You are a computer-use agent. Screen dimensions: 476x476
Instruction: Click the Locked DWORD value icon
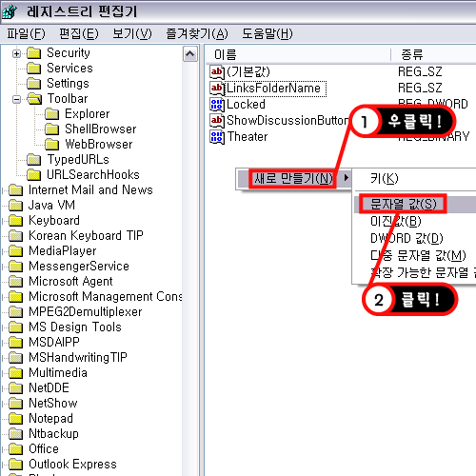coord(217,105)
